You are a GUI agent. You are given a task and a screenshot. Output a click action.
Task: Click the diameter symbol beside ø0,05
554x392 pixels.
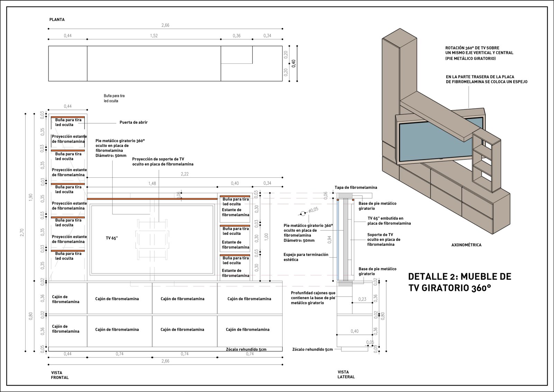(x=303, y=213)
